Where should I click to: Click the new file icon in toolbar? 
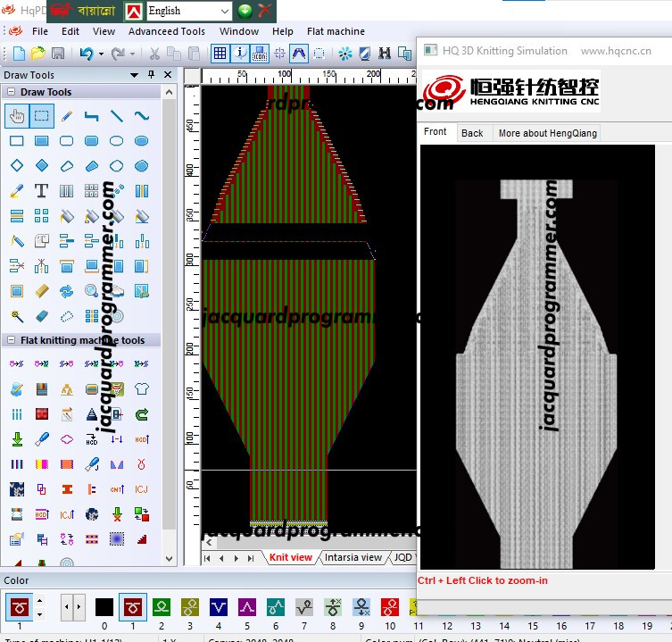point(19,54)
